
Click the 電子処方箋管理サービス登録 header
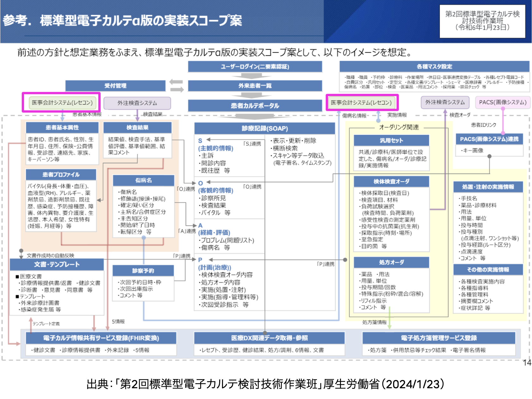pos(439,338)
